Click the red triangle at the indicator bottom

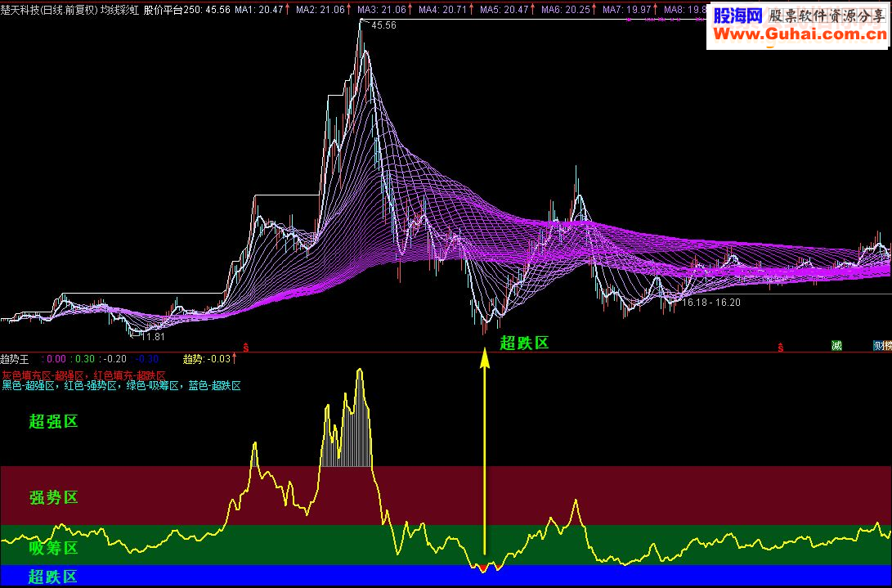[483, 568]
